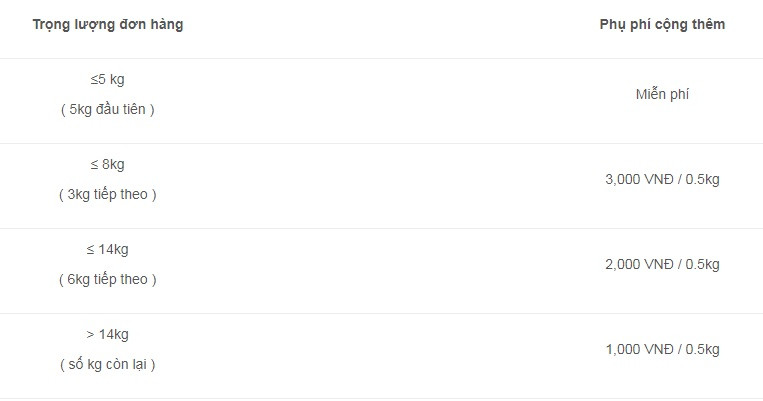
Task: Click '0.5kg' in the 3,000 VNĐ row
Action: click(x=703, y=179)
